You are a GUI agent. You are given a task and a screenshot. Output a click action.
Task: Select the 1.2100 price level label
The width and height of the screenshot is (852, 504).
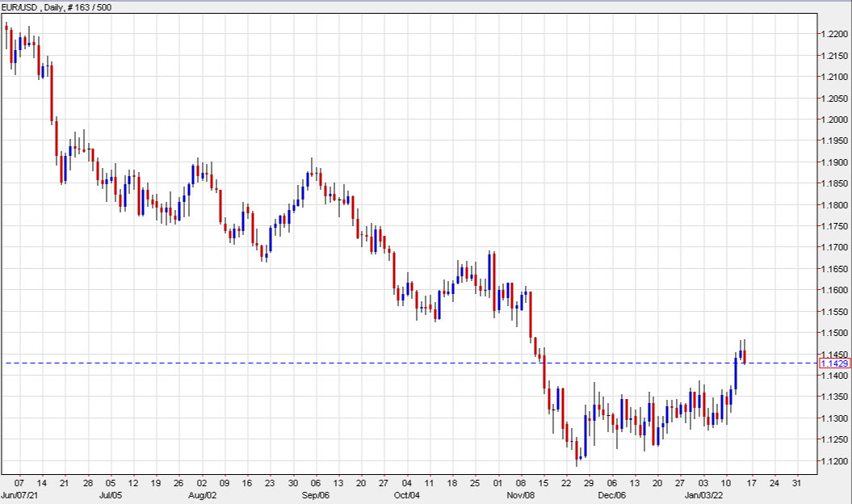click(834, 77)
